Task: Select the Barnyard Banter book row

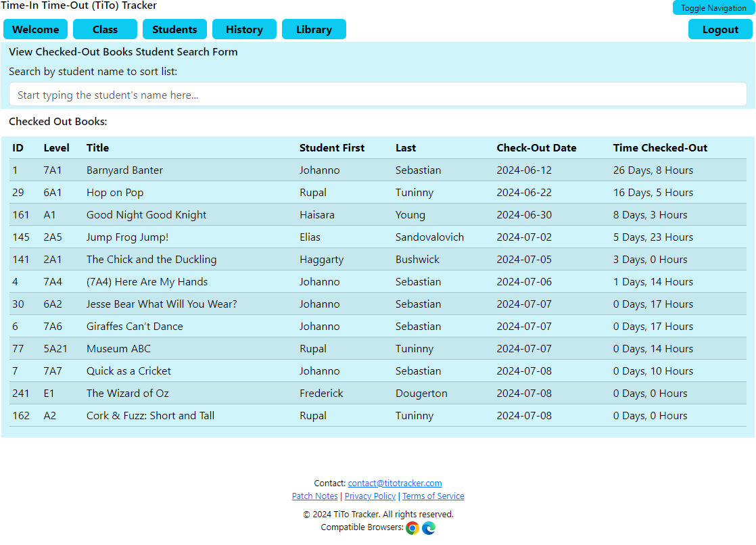Action: click(x=124, y=170)
